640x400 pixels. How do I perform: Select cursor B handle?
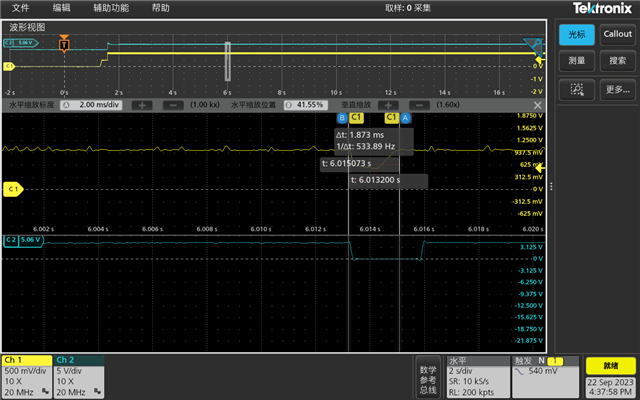tap(342, 118)
